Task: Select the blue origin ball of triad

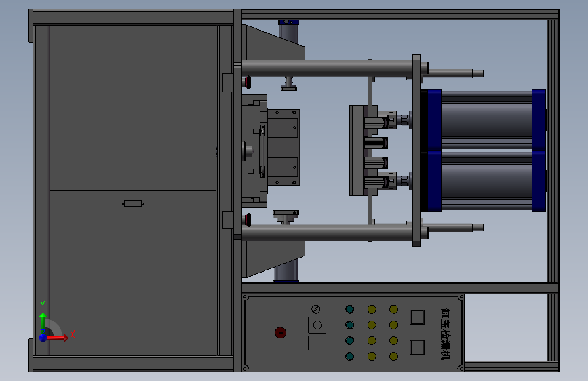Action: pos(43,338)
